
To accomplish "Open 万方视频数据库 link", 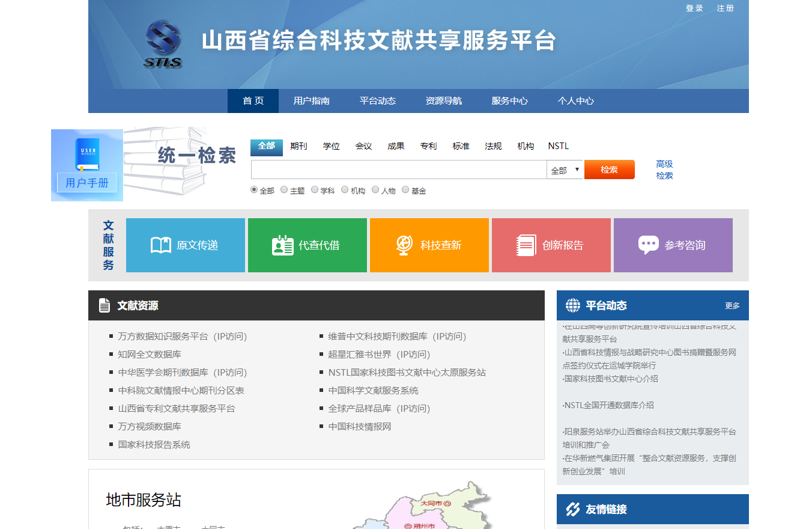I will tap(150, 427).
